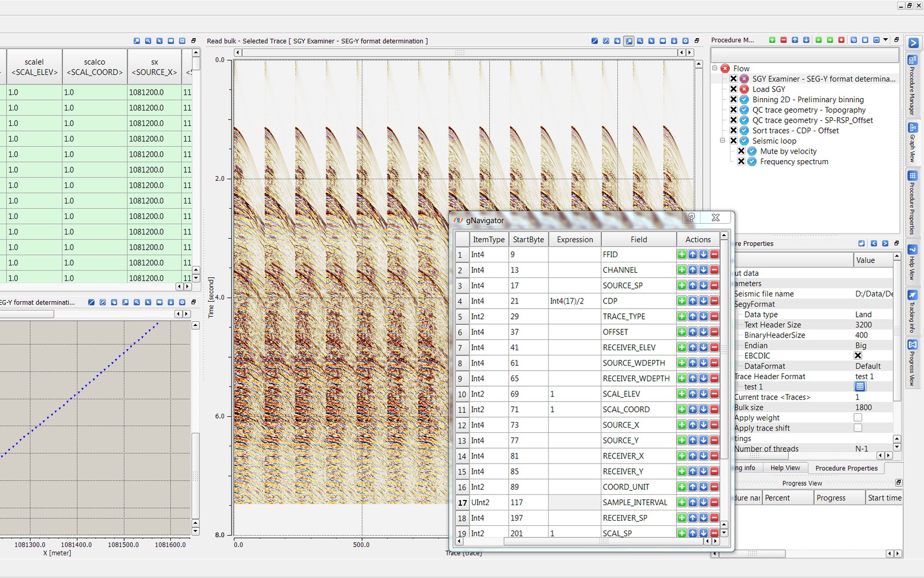Screen dimensions: 924x578
Task: Toggle checkbox for QC trace geometry - Topography
Action: (733, 110)
